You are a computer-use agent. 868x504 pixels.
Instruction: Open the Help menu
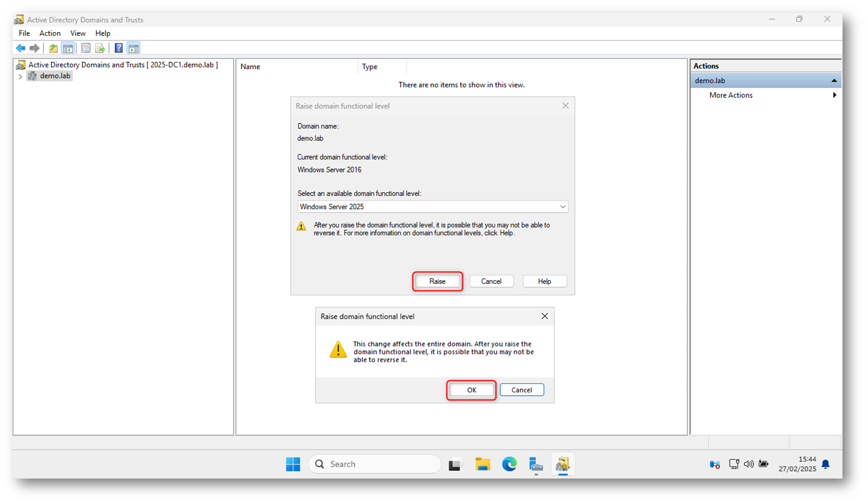(x=103, y=33)
